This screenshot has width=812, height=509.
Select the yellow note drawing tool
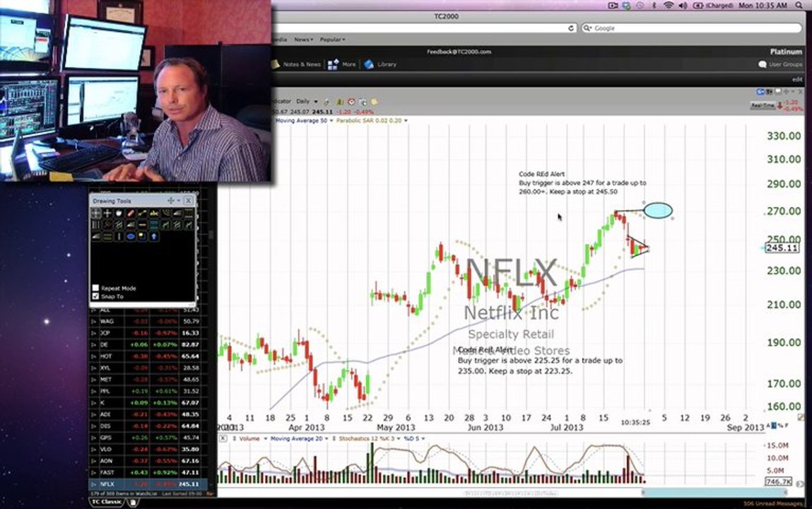[x=143, y=236]
